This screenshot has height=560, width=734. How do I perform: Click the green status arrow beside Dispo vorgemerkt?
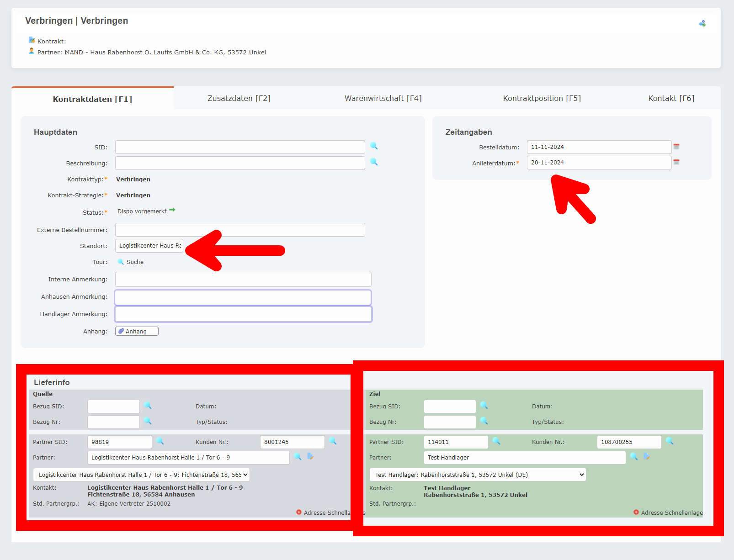[172, 209]
